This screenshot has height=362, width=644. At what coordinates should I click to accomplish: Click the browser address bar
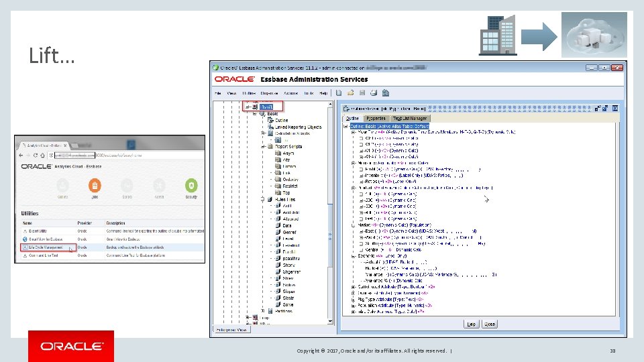coord(127,156)
